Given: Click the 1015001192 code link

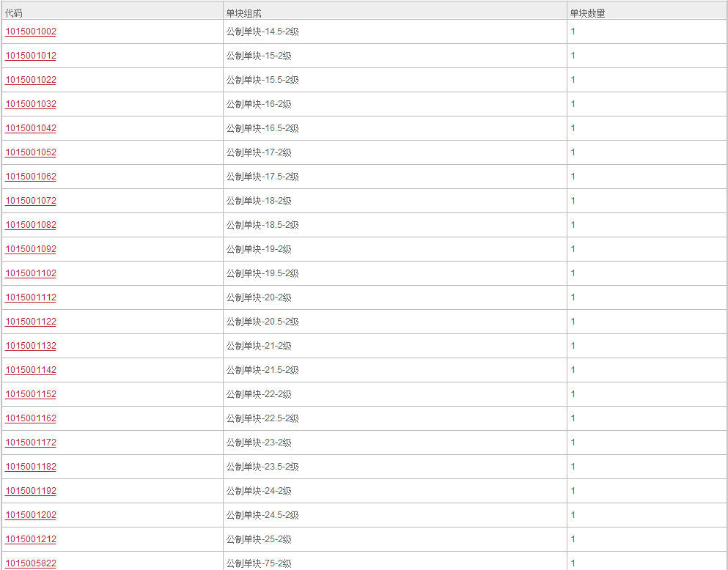Looking at the screenshot, I should [x=31, y=491].
